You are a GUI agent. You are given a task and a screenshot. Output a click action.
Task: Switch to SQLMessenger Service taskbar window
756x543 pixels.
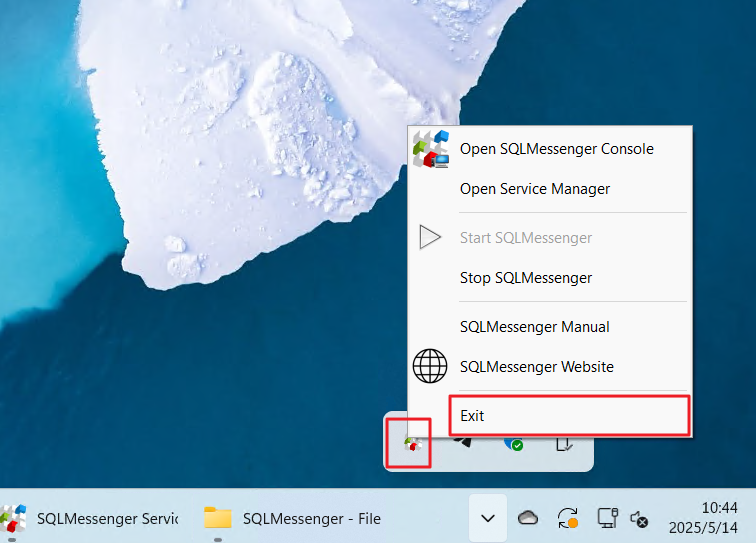(x=90, y=518)
